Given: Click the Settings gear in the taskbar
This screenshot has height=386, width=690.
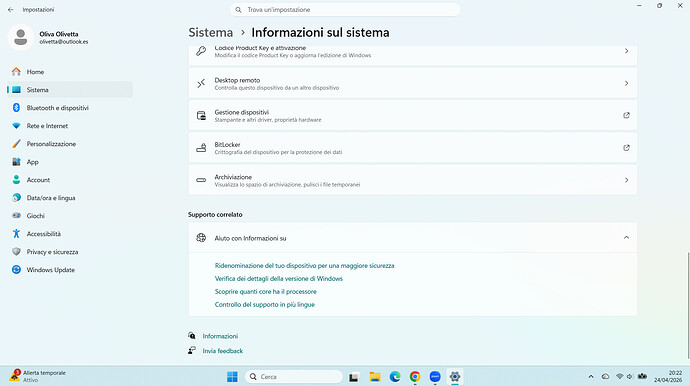Looking at the screenshot, I should click(455, 377).
